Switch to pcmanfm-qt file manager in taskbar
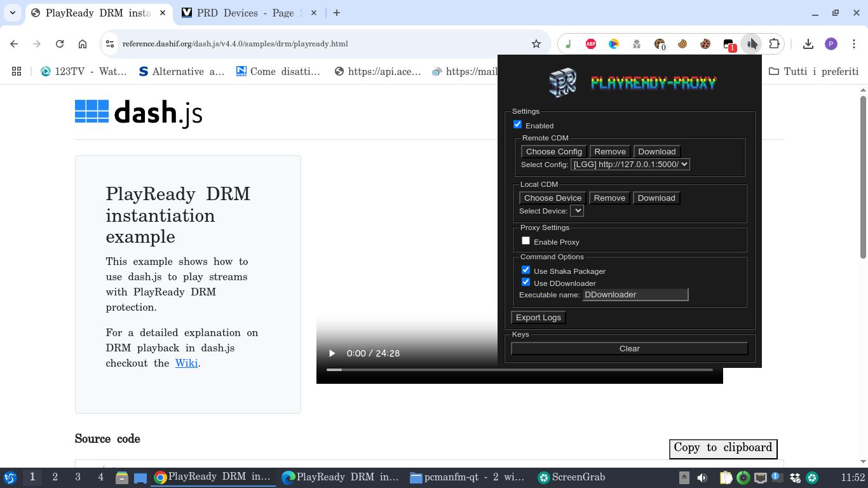868x488 pixels. click(x=467, y=477)
